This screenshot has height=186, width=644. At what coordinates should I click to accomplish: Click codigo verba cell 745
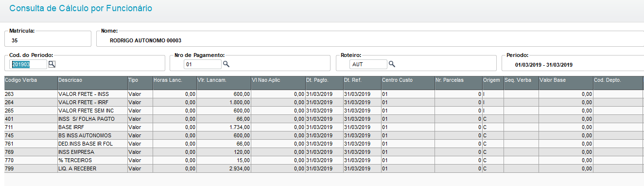click(x=31, y=135)
